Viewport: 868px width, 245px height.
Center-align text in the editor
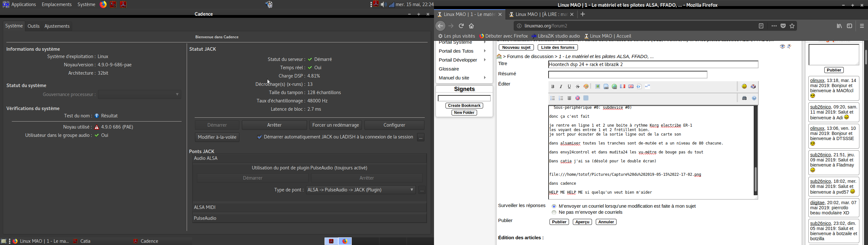pyautogui.click(x=569, y=98)
